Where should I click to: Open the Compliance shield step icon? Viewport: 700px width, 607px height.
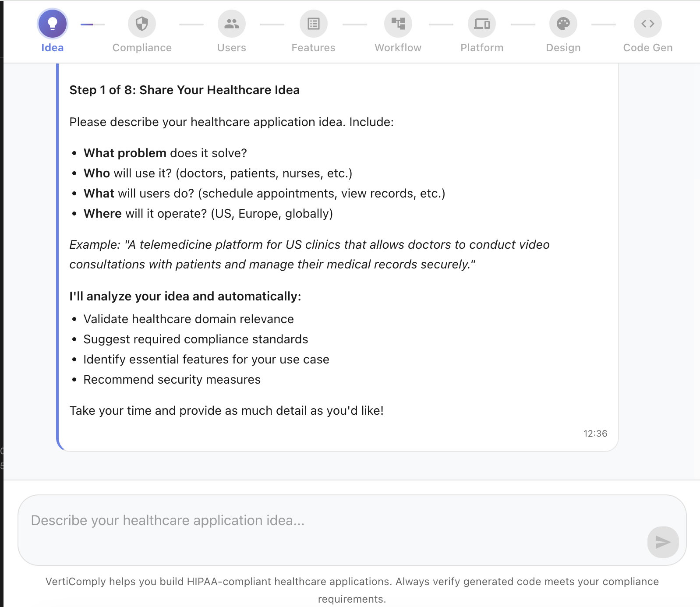click(x=142, y=24)
